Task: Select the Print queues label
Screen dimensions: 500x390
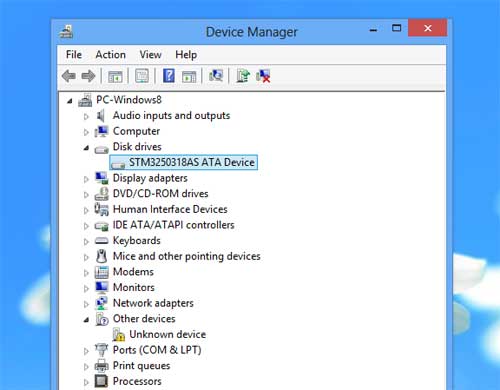Action: point(141,366)
